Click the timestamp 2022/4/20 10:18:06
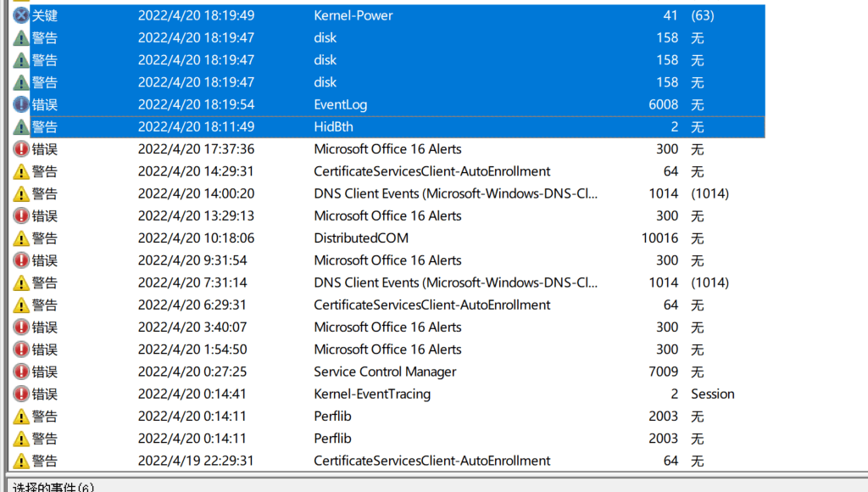The width and height of the screenshot is (868, 492). pyautogui.click(x=196, y=238)
